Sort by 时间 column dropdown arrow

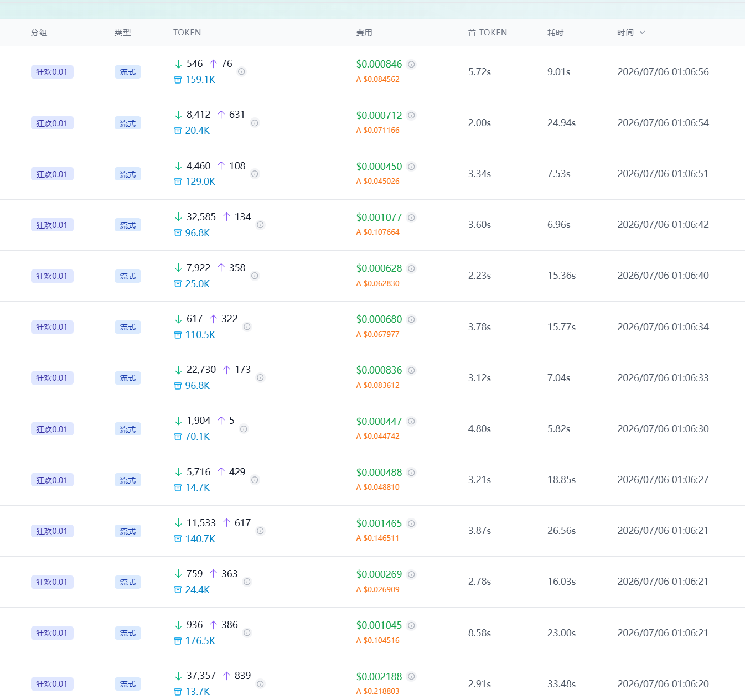tap(642, 33)
